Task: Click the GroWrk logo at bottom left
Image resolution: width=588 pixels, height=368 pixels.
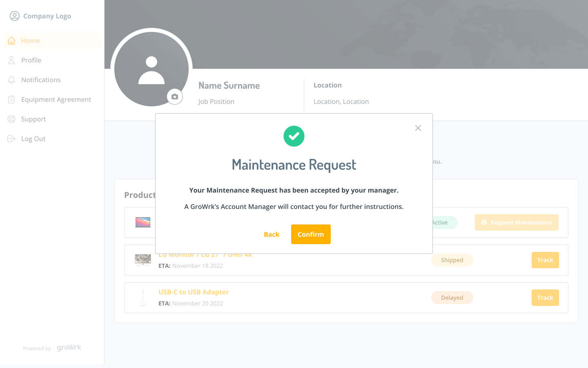Action: [69, 347]
